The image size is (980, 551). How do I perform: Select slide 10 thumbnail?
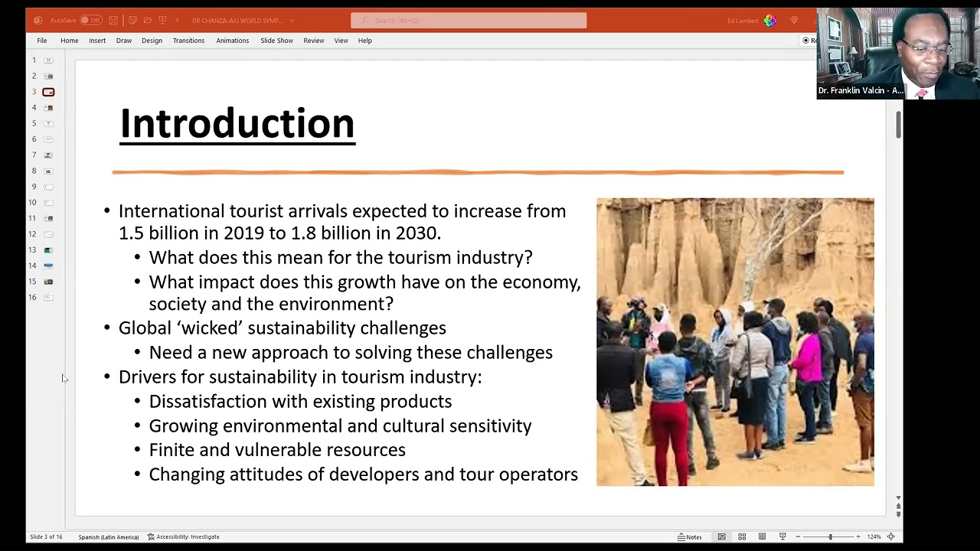[48, 203]
